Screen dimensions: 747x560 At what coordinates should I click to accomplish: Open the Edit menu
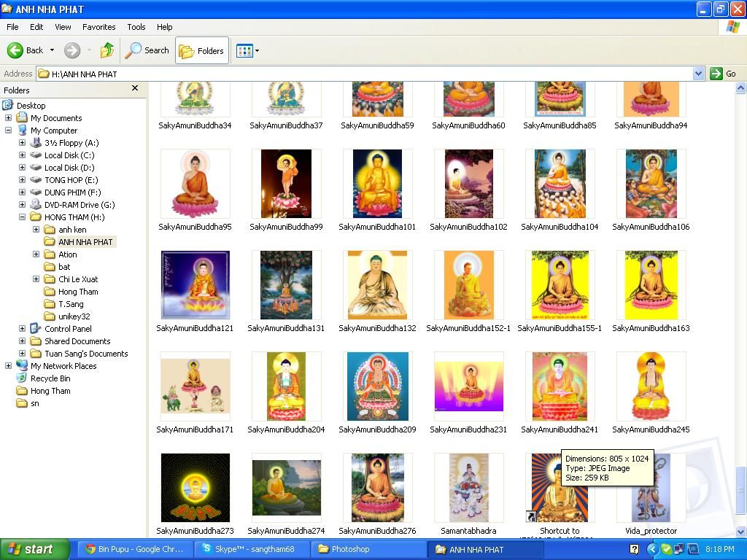coord(36,27)
